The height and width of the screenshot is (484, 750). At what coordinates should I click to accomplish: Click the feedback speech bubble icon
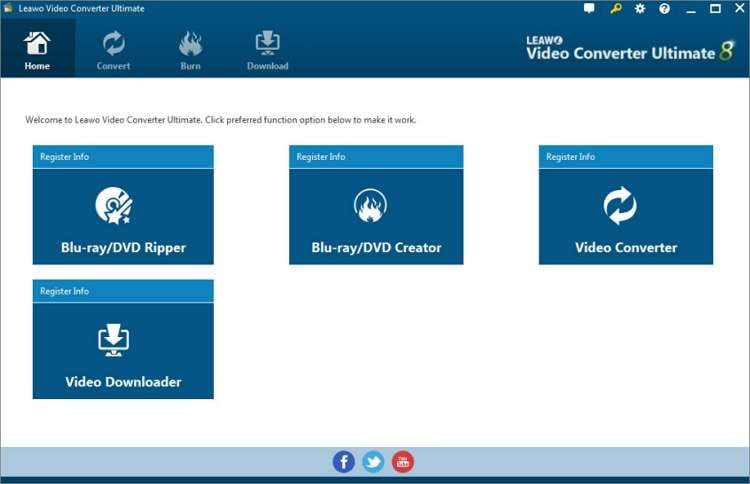coord(589,9)
